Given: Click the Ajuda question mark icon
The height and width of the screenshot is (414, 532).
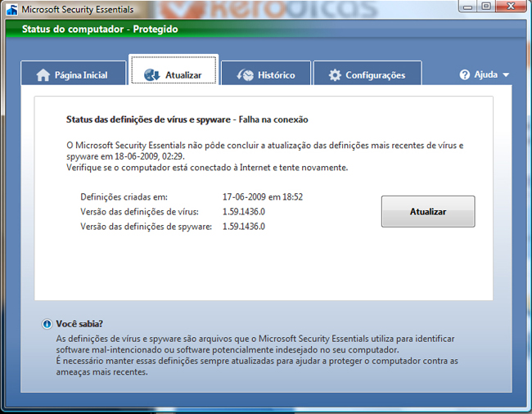Looking at the screenshot, I should click(465, 74).
